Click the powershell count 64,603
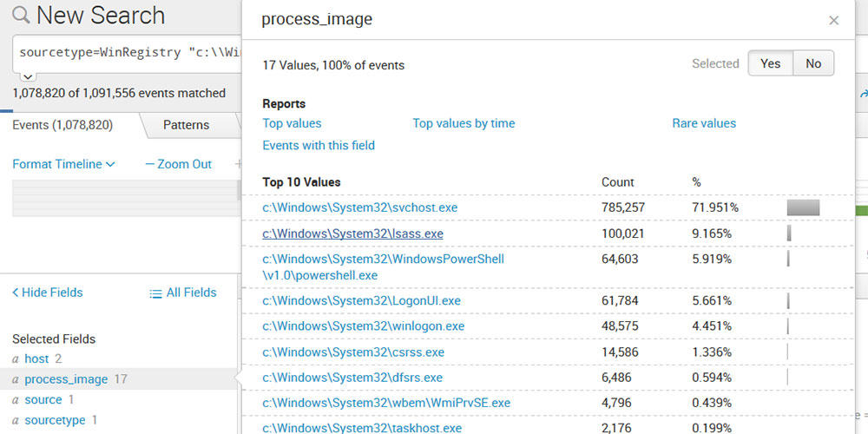 [620, 259]
